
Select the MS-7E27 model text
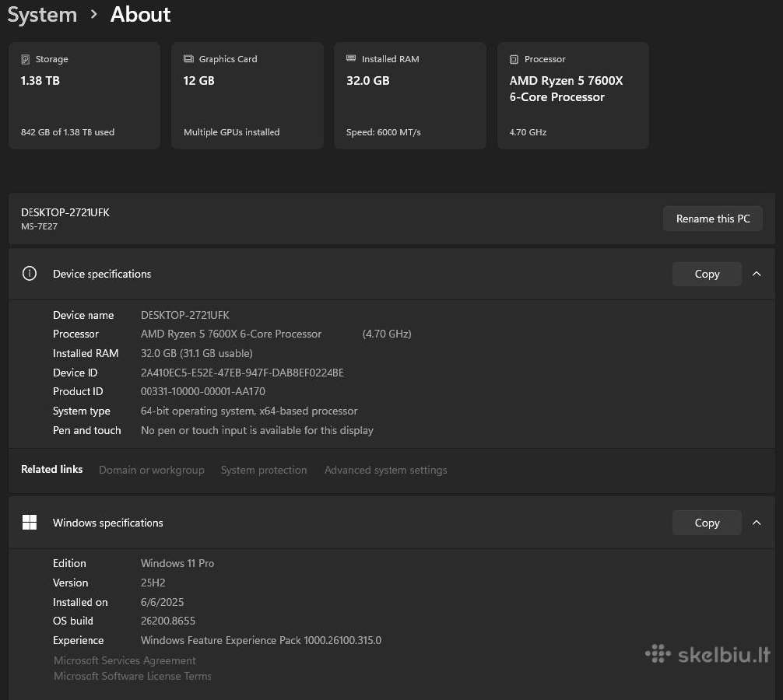[x=39, y=226]
